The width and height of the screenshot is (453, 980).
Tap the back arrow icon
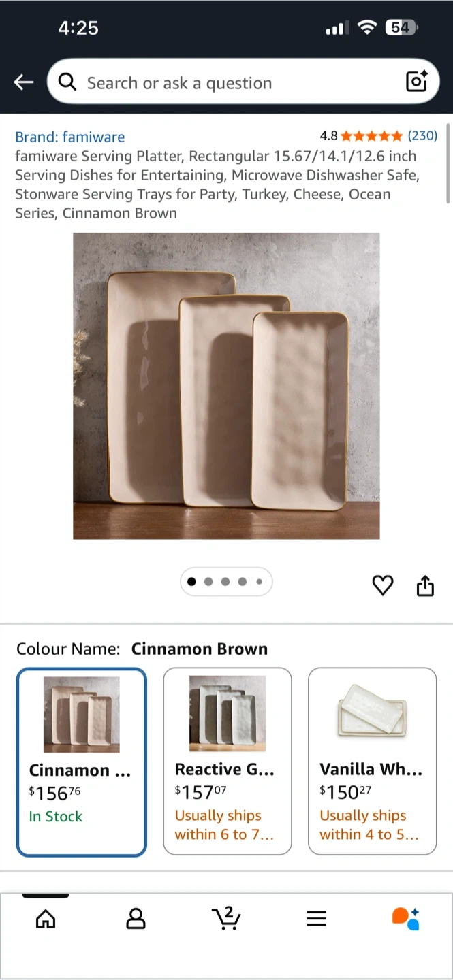tap(24, 82)
